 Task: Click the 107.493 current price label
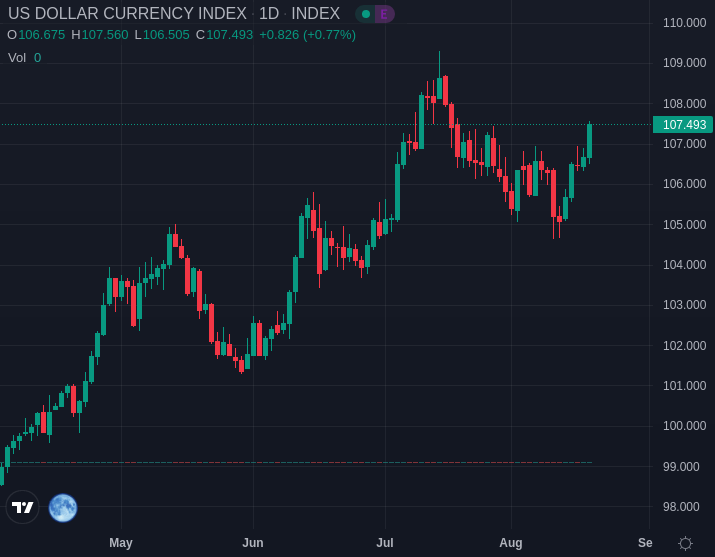point(683,124)
